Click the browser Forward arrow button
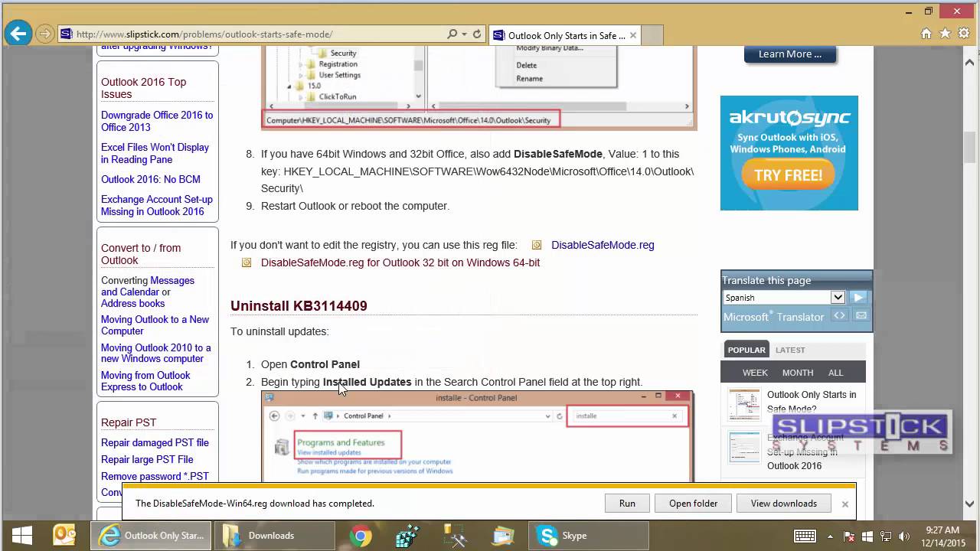This screenshot has width=980, height=551. [45, 34]
